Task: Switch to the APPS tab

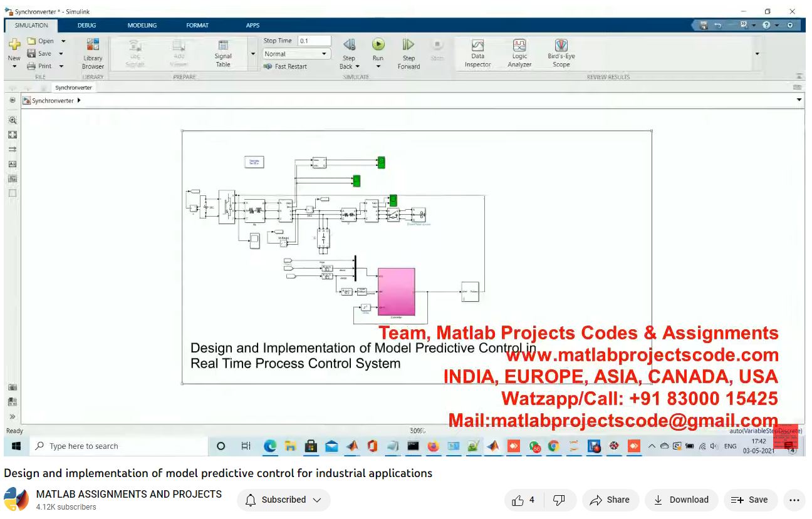Action: (x=252, y=26)
